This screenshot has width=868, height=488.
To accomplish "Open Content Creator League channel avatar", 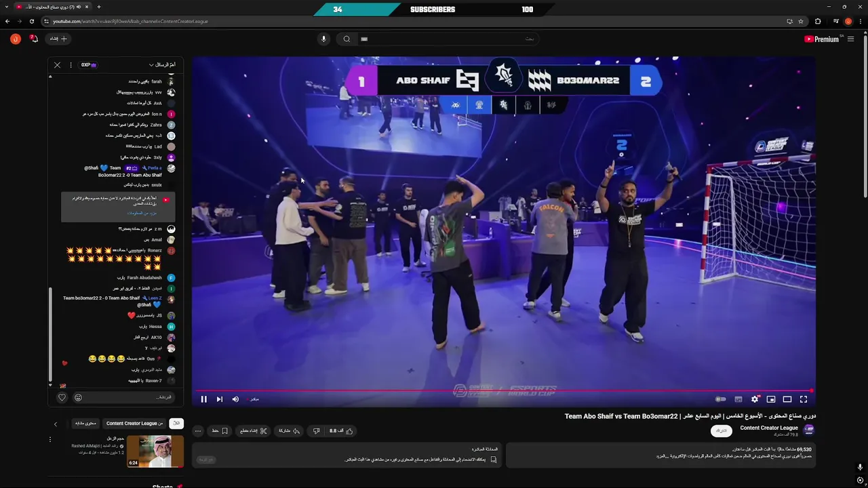I will point(809,430).
